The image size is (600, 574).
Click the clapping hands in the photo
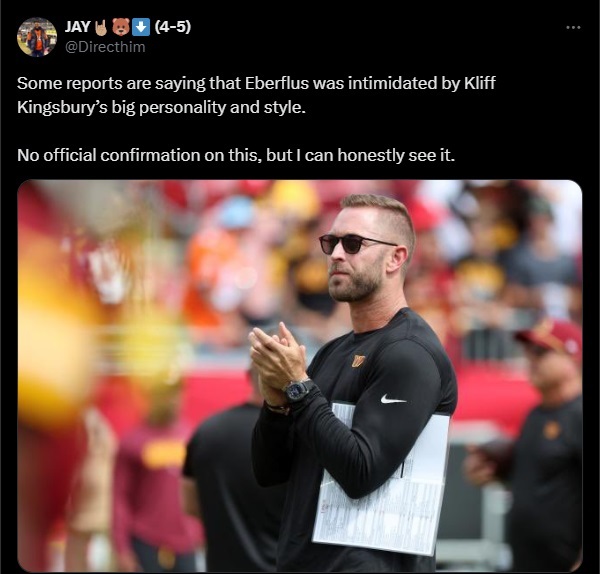pos(277,360)
